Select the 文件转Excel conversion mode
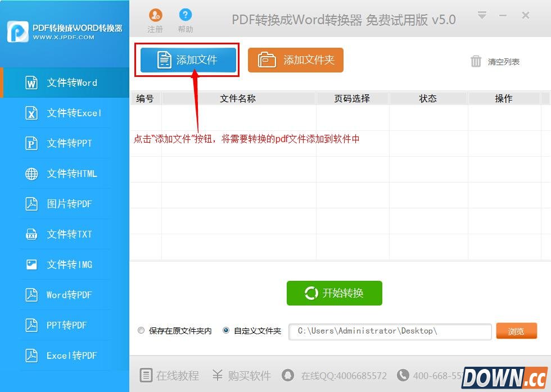The width and height of the screenshot is (551, 392). (65, 113)
